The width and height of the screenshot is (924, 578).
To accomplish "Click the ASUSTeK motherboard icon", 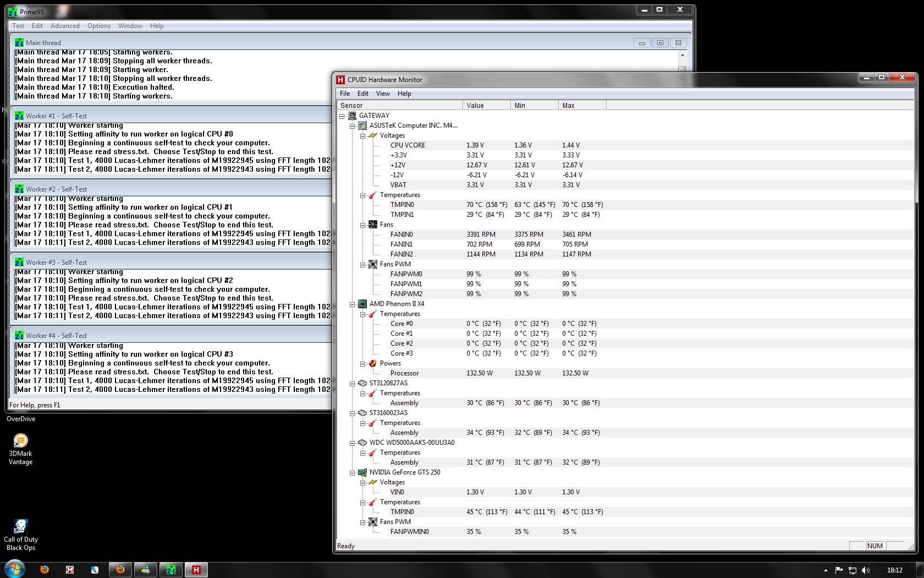I will tap(362, 126).
